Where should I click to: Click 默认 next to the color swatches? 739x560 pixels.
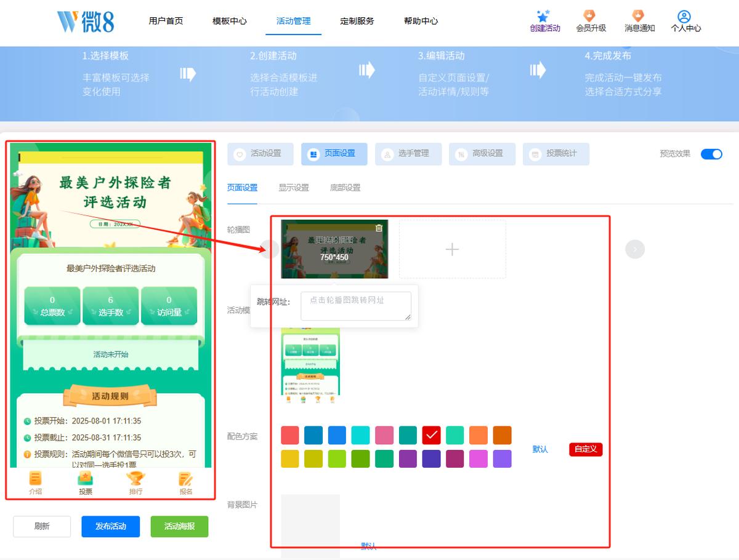pyautogui.click(x=540, y=449)
